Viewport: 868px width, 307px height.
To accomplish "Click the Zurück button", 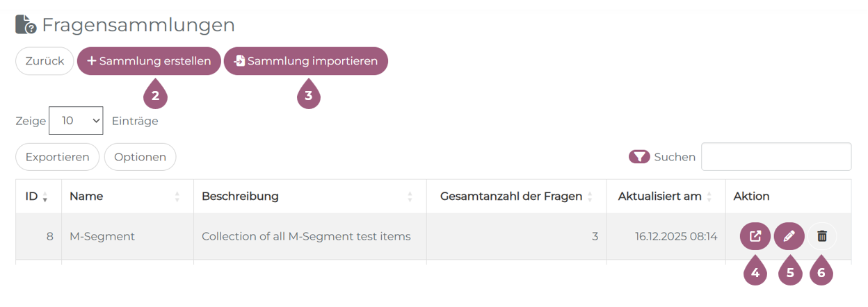I will click(x=45, y=61).
